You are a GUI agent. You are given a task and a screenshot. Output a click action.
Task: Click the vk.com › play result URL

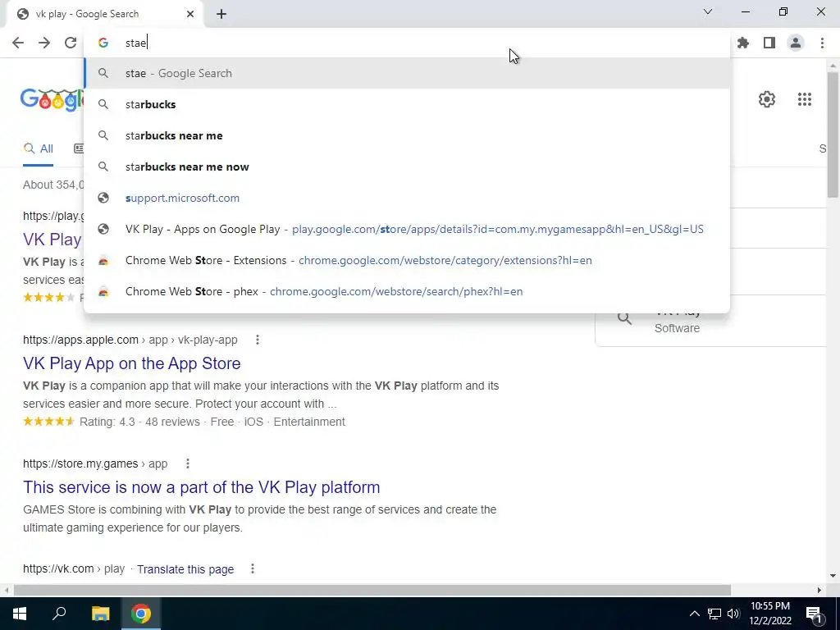tap(74, 569)
